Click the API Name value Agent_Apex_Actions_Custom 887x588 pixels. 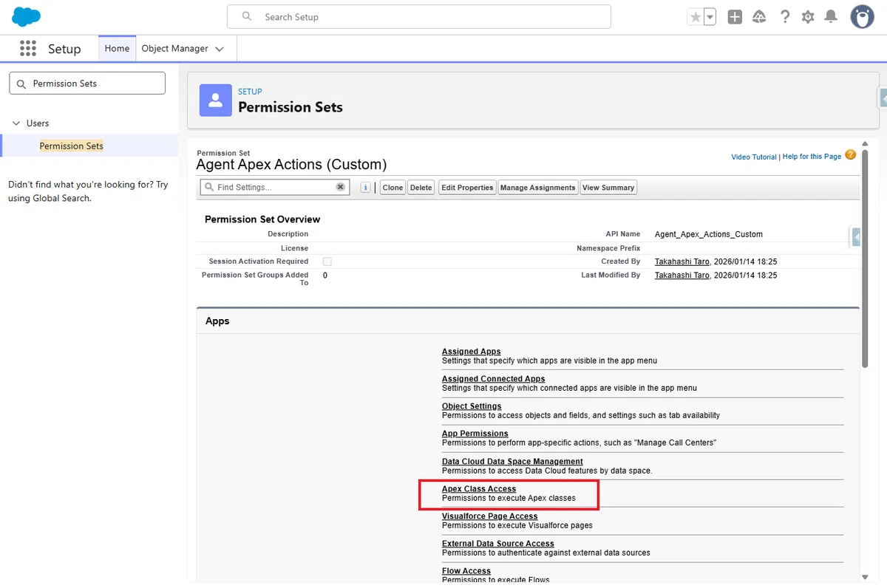pos(709,234)
